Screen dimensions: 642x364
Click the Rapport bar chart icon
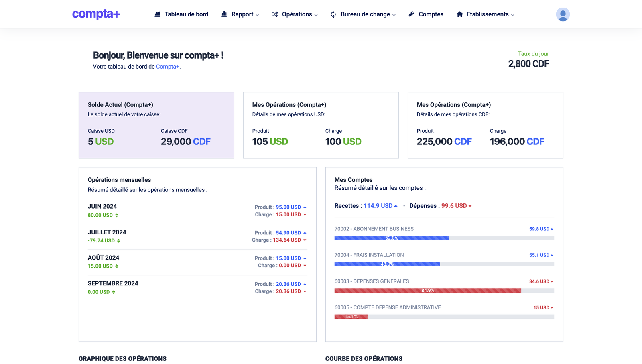[224, 14]
